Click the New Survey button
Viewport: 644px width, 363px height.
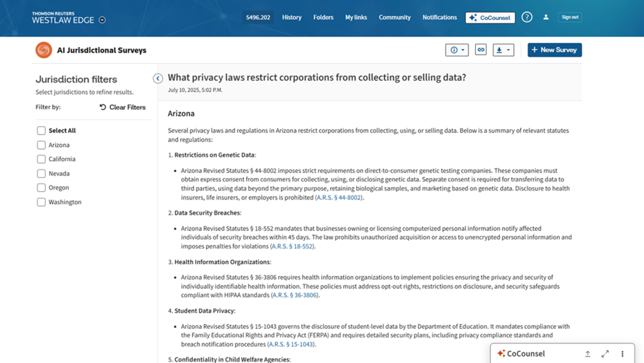click(x=554, y=50)
